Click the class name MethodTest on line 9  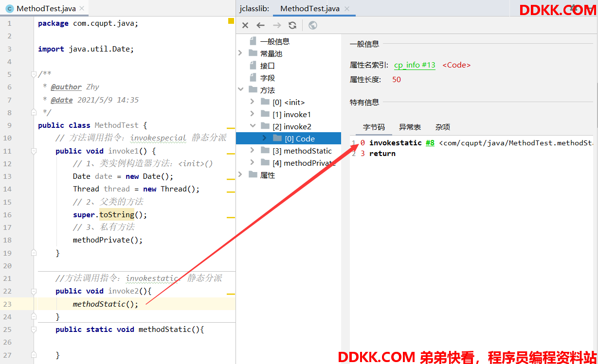pos(117,125)
